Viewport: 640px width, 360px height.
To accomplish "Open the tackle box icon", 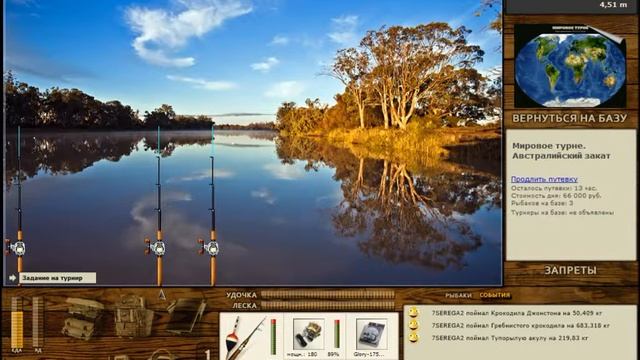I will pyautogui.click(x=82, y=318).
